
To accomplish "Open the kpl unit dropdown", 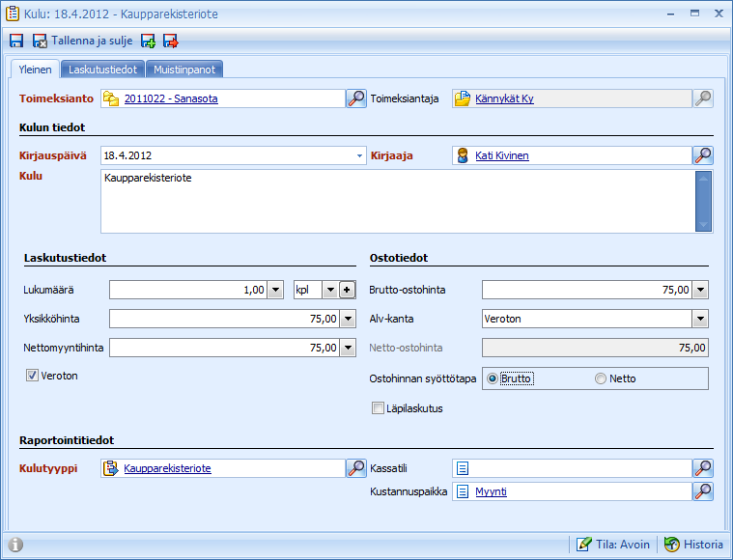I will tap(330, 290).
